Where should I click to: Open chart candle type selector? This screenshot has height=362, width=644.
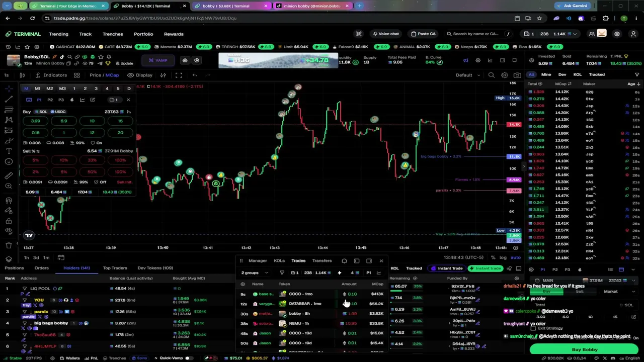point(22,75)
